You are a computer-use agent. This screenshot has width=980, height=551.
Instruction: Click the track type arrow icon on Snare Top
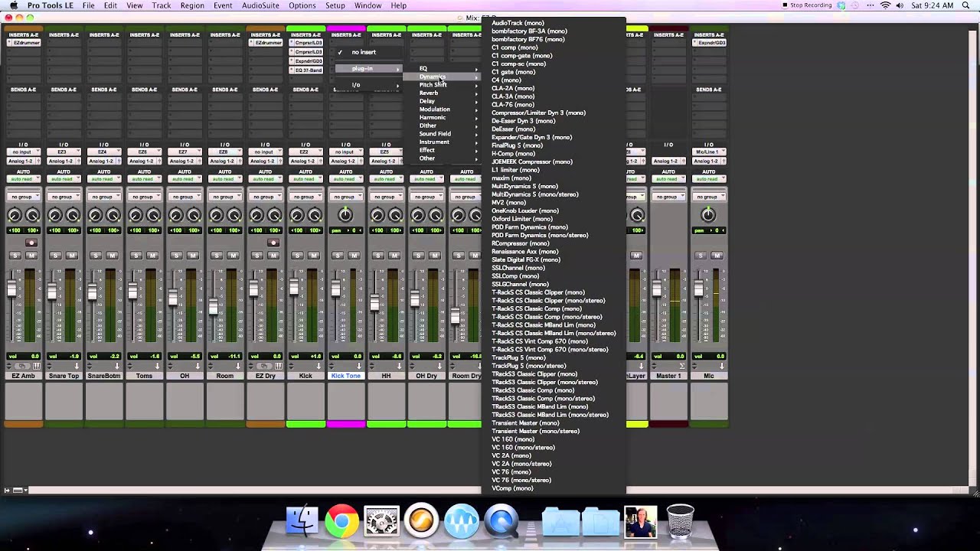77,367
